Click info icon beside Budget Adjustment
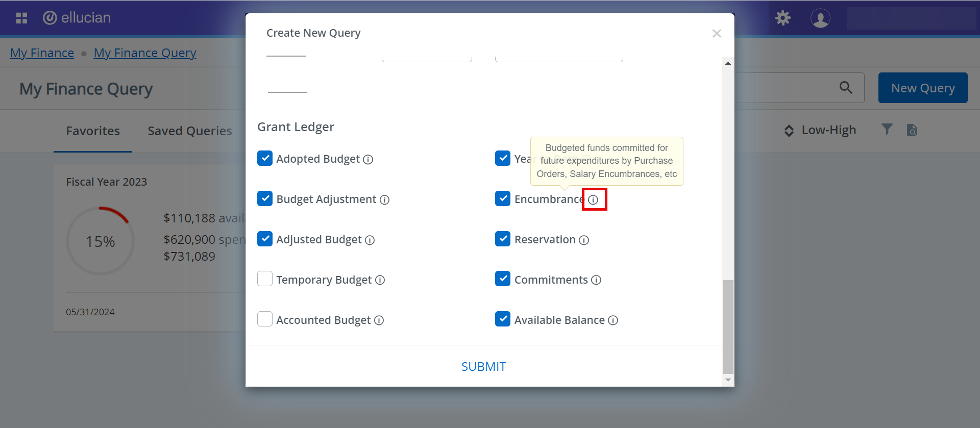The image size is (980, 428). tap(384, 200)
